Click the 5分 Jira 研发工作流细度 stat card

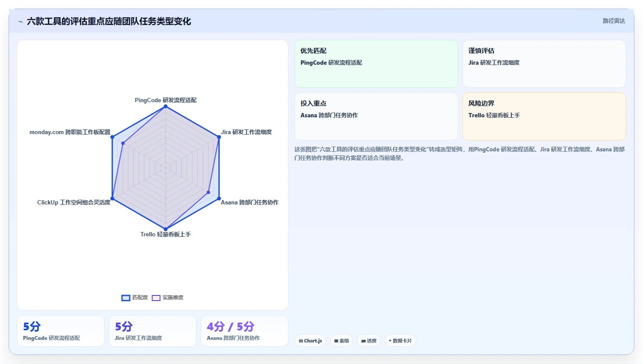pos(152,331)
